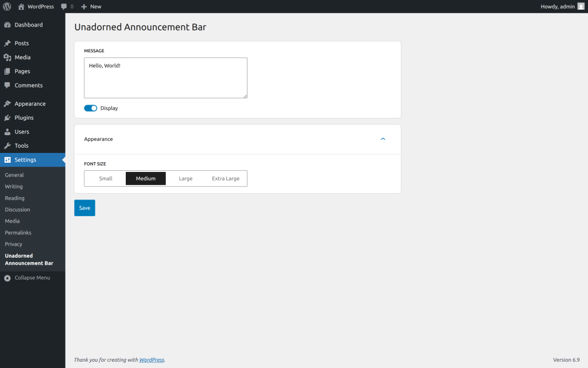Go to the Media menu with camera icon
The height and width of the screenshot is (368, 588).
point(22,57)
